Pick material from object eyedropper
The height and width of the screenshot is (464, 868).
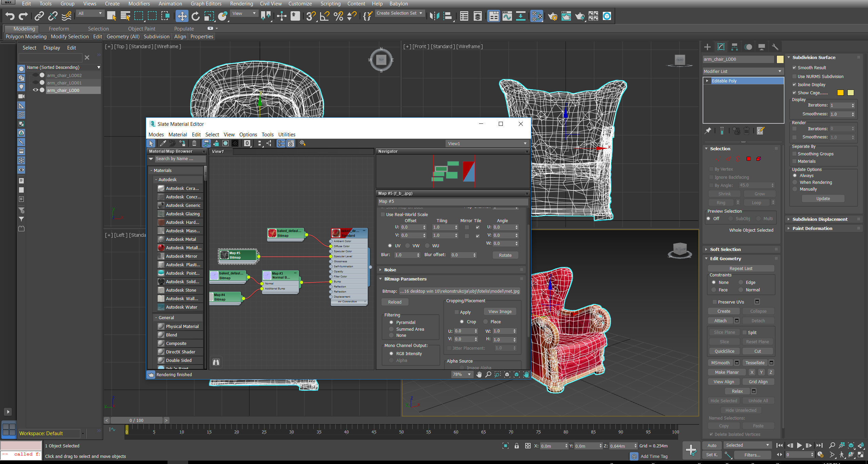point(163,143)
